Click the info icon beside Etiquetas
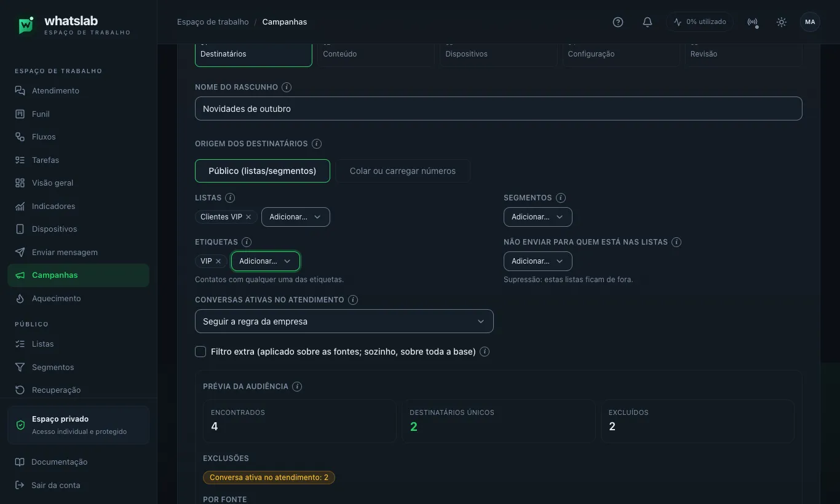 (247, 242)
